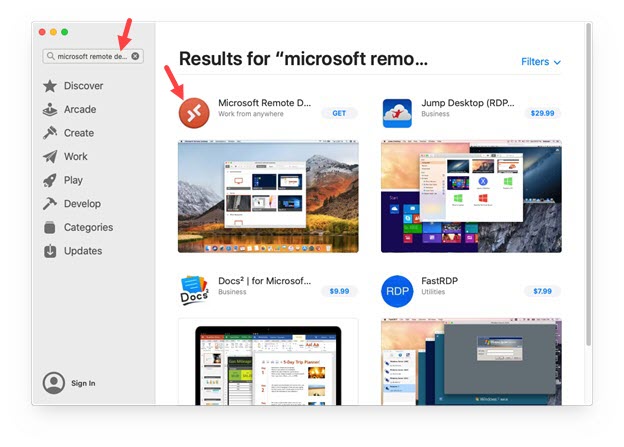Image resolution: width=624 pixels, height=447 pixels.
Task: Click the Discover star icon
Action: 50,86
